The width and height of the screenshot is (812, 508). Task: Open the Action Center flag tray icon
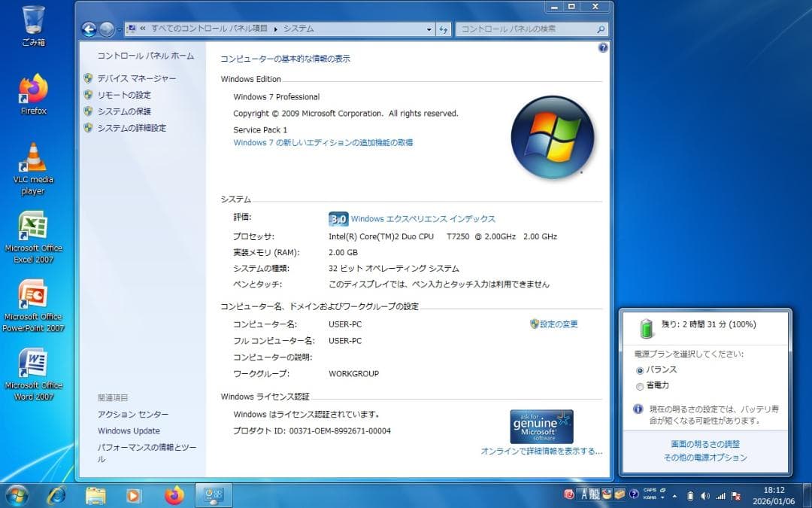point(735,496)
